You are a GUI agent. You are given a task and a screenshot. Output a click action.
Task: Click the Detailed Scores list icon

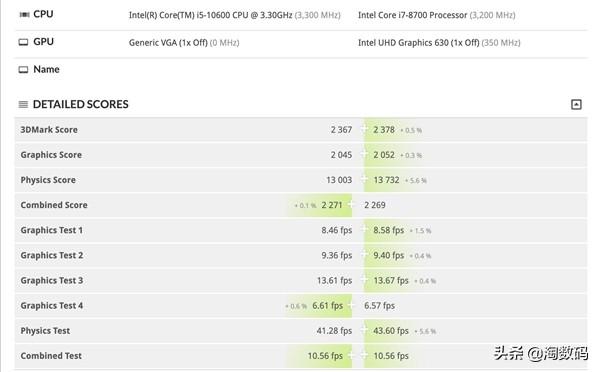point(23,104)
